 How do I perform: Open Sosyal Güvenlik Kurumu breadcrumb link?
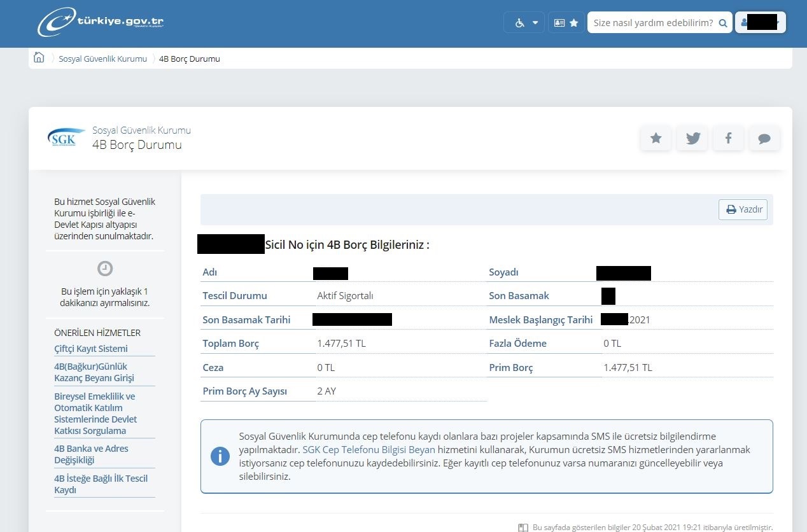(x=102, y=59)
